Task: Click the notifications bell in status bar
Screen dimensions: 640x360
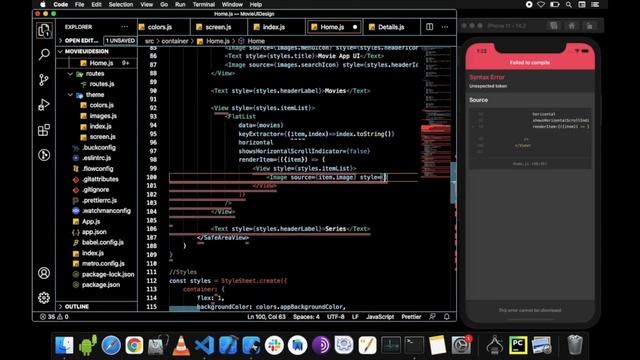Action: coord(447,317)
